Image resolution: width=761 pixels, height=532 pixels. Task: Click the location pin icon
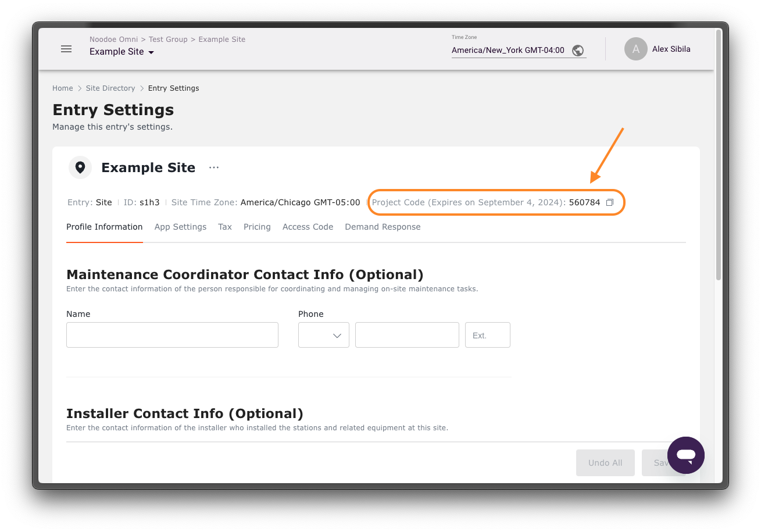click(x=80, y=167)
